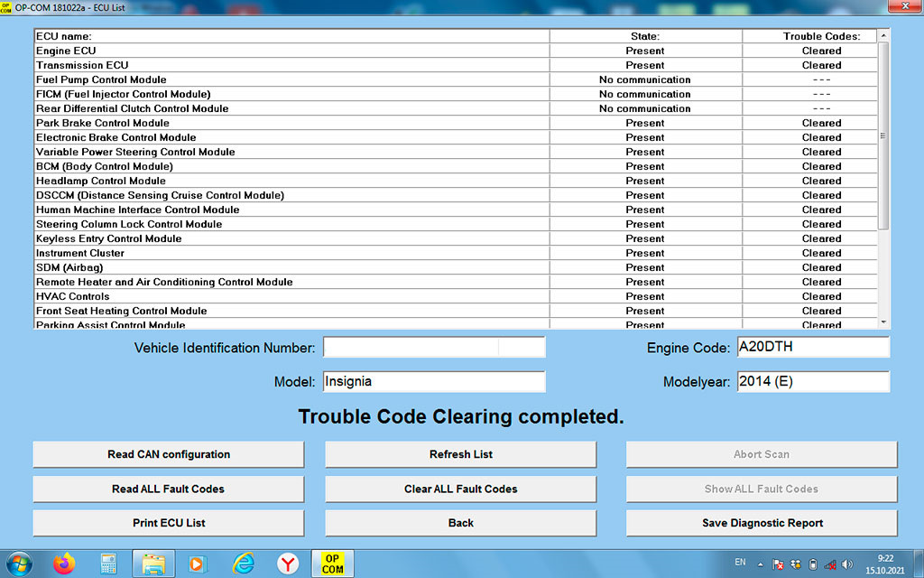
Task: Select the BCM (Body Control Module) row
Action: pos(456,166)
